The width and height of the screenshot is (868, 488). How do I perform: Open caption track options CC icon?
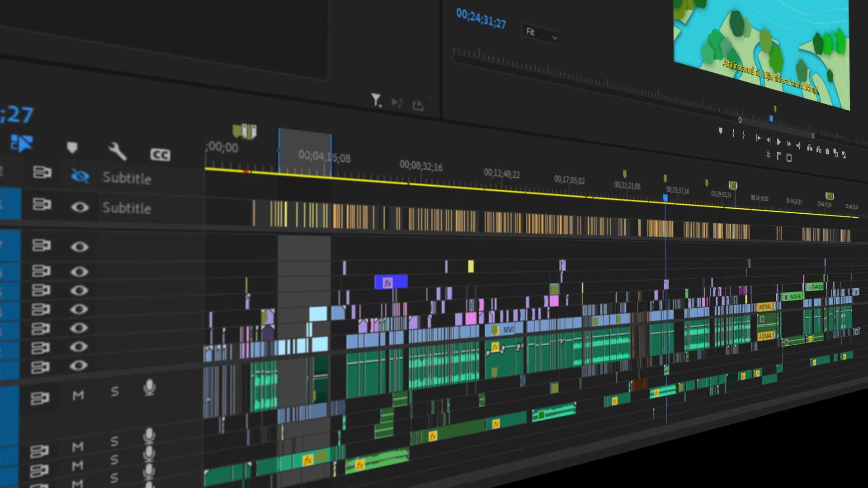pos(160,155)
